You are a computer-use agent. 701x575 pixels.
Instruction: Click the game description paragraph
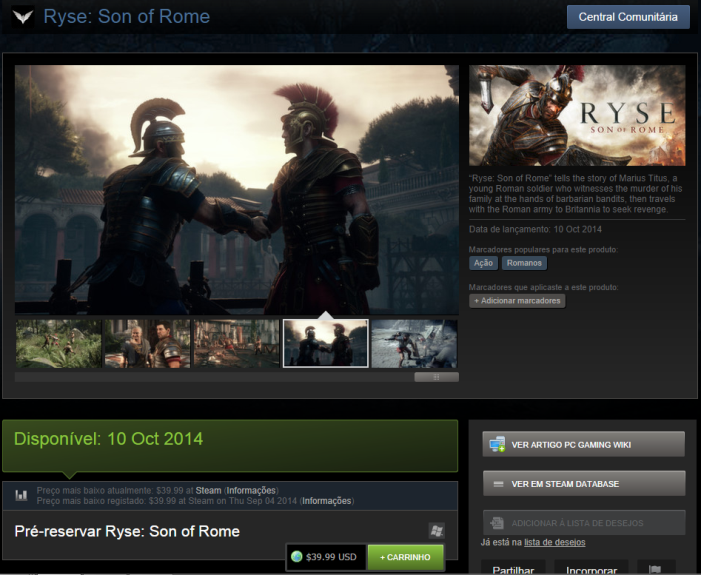[x=576, y=194]
